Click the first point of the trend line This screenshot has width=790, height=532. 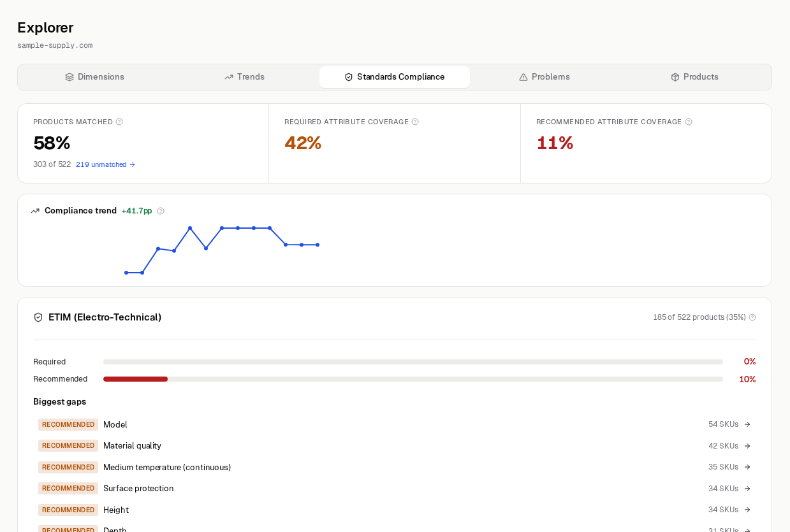(x=126, y=273)
